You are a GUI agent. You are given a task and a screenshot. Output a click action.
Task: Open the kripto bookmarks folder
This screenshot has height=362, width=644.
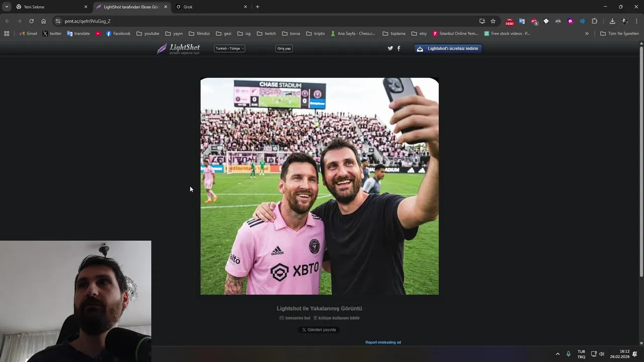(x=315, y=34)
